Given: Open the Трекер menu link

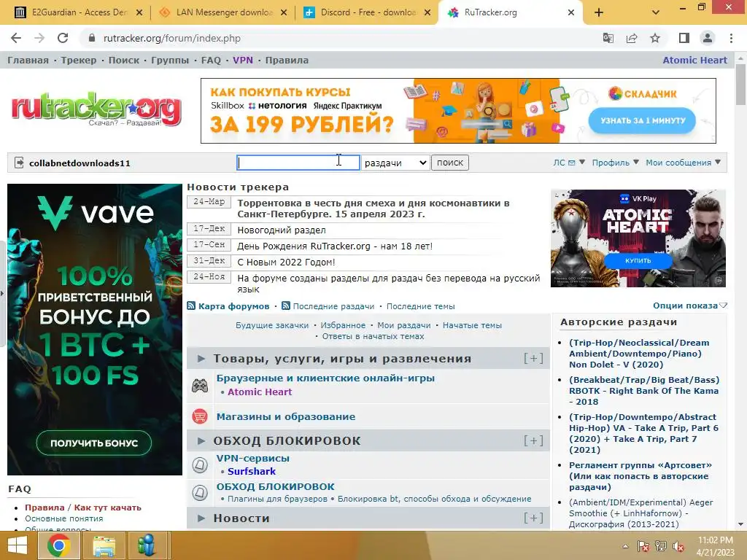Looking at the screenshot, I should [x=79, y=61].
